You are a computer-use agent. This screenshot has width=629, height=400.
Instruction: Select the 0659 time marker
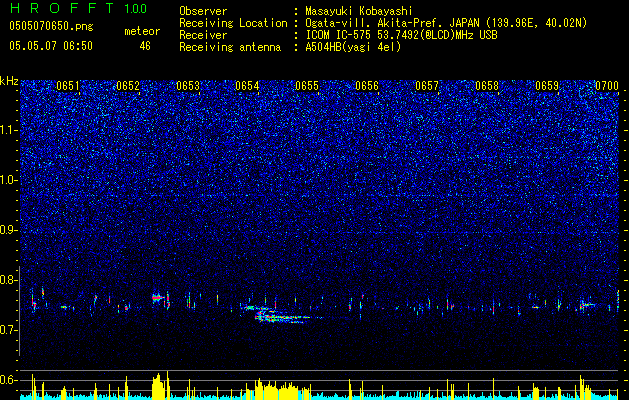coord(547,86)
